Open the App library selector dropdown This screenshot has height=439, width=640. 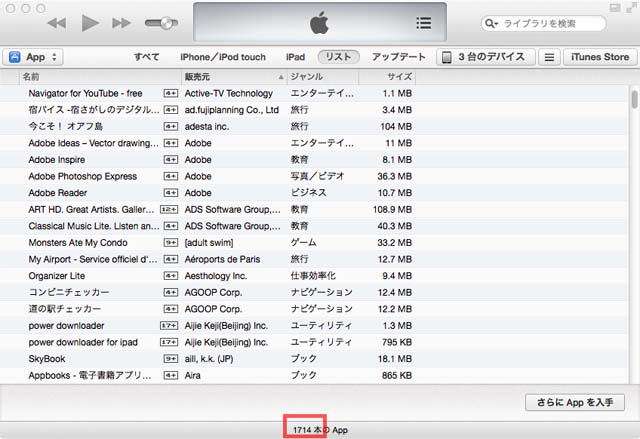(33, 57)
